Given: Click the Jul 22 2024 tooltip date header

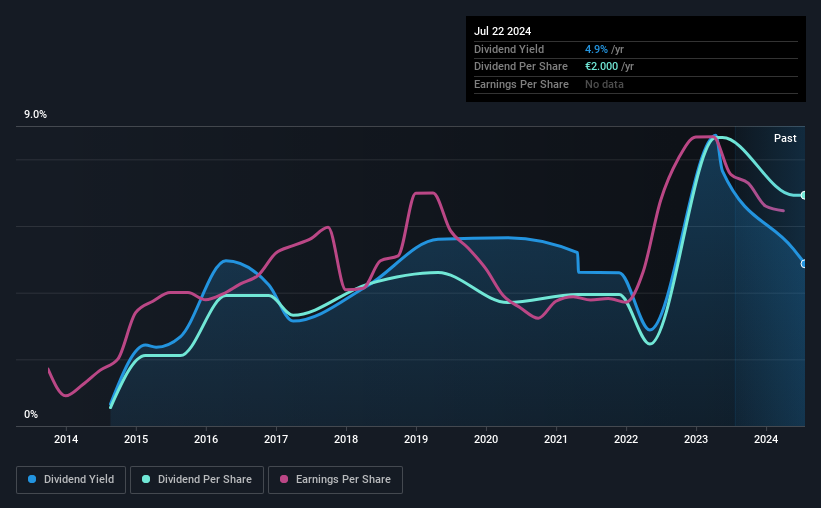Looking at the screenshot, I should tap(503, 31).
